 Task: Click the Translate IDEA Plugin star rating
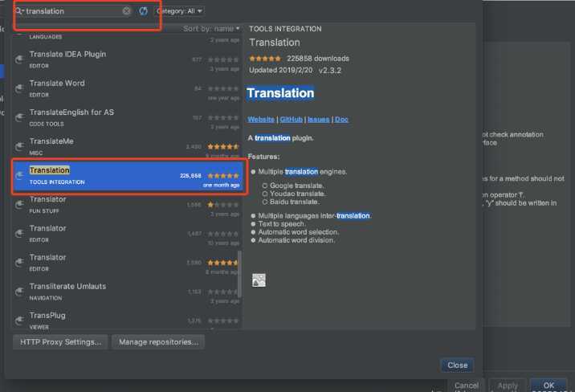(x=223, y=59)
